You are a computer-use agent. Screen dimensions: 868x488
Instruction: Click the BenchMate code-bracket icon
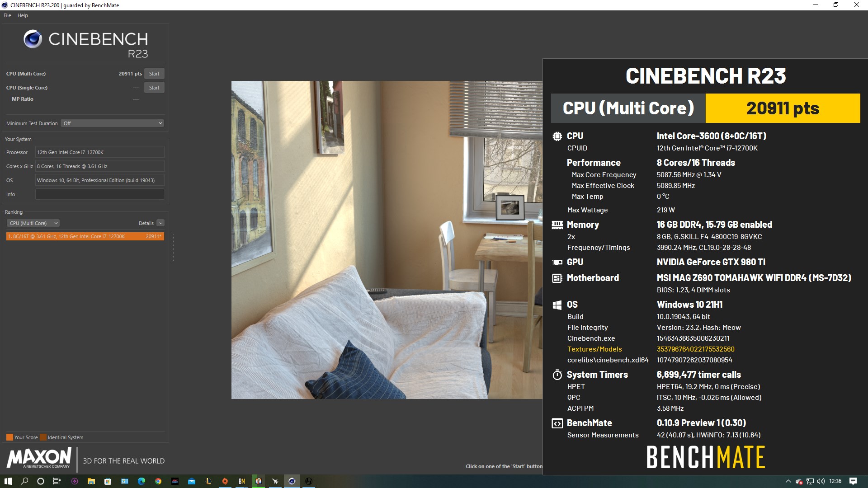coord(557,423)
